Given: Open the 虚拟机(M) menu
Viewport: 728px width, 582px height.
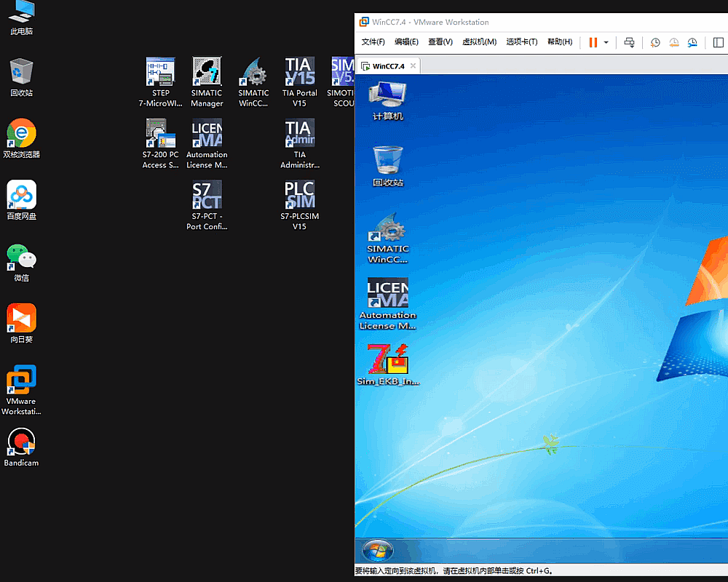Looking at the screenshot, I should (x=479, y=41).
